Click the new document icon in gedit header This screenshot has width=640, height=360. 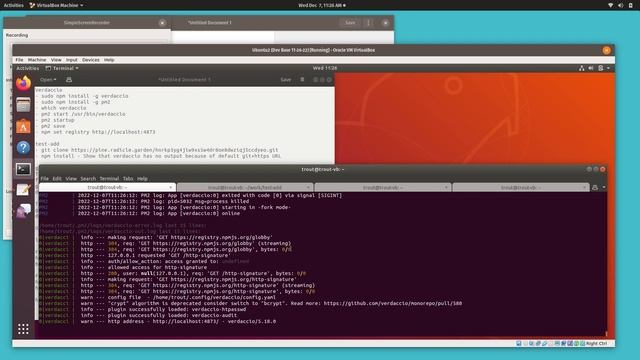pyautogui.click(x=69, y=80)
